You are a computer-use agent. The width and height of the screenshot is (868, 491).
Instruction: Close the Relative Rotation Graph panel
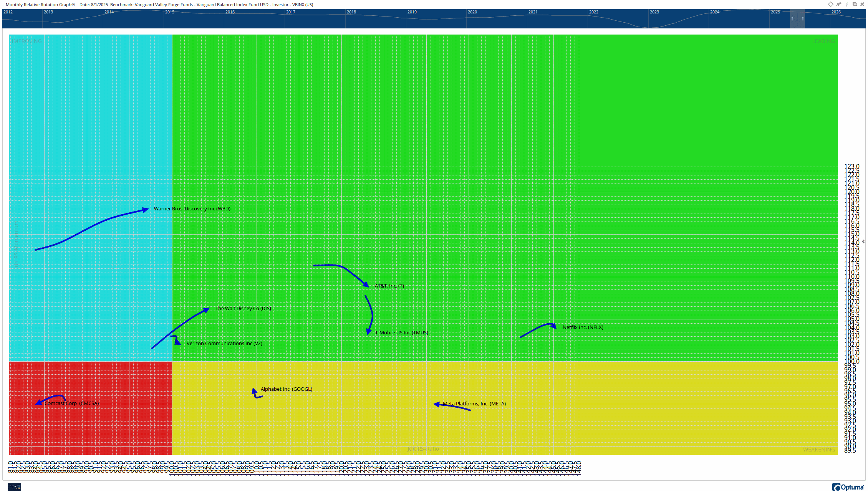[862, 4]
